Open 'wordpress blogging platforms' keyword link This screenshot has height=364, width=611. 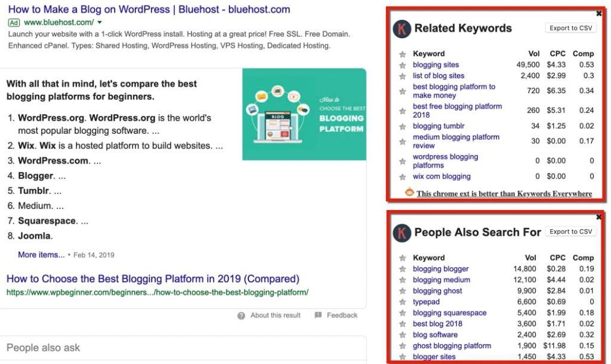click(x=445, y=161)
